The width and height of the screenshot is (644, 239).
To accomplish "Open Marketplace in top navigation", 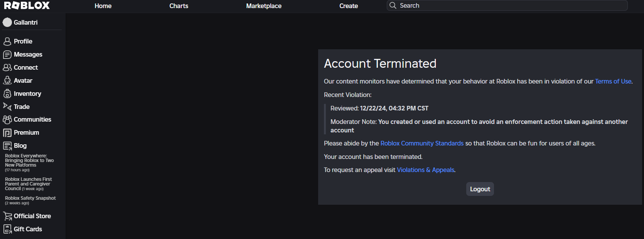I will 264,6.
